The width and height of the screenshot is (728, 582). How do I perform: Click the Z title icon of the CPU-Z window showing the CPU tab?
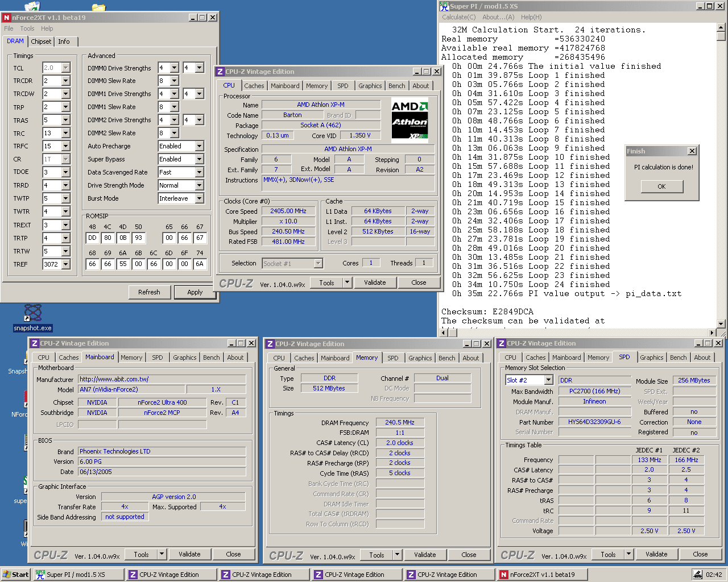[x=220, y=72]
